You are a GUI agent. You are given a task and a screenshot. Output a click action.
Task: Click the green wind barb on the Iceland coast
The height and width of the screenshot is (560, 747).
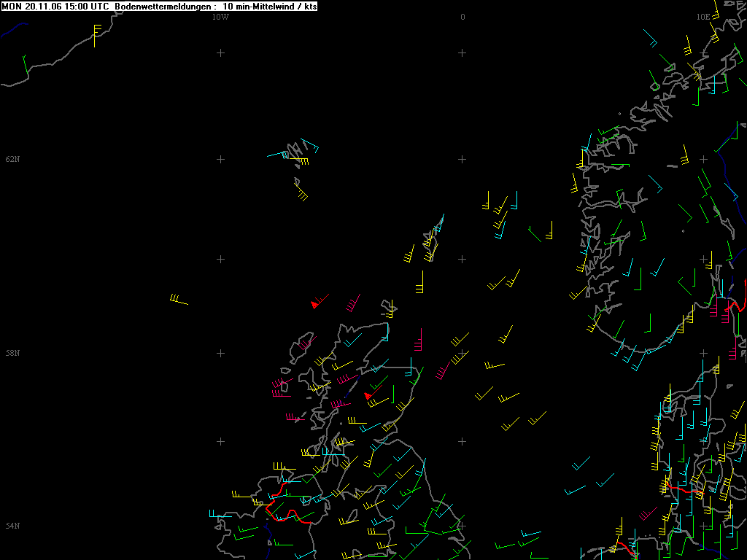(x=25, y=64)
